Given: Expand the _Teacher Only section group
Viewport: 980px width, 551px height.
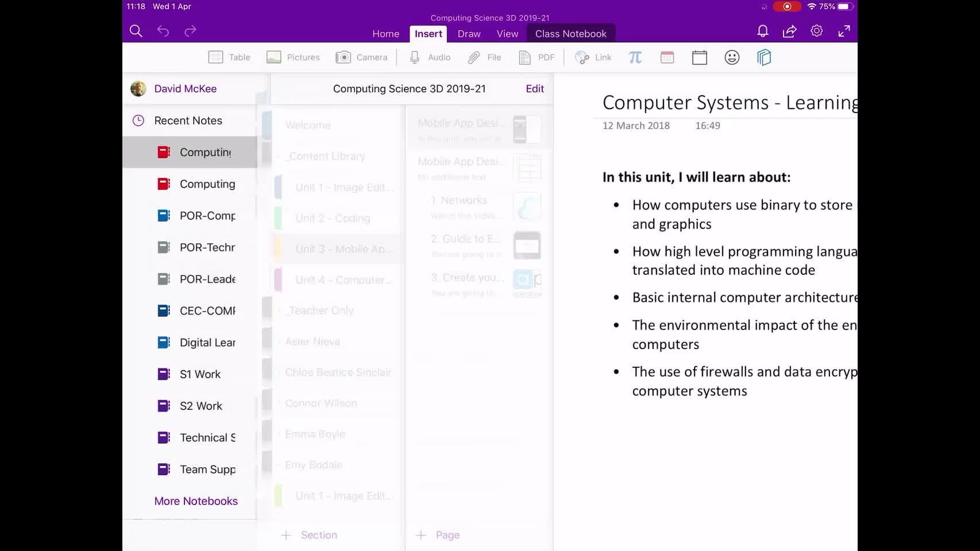Looking at the screenshot, I should click(x=321, y=311).
